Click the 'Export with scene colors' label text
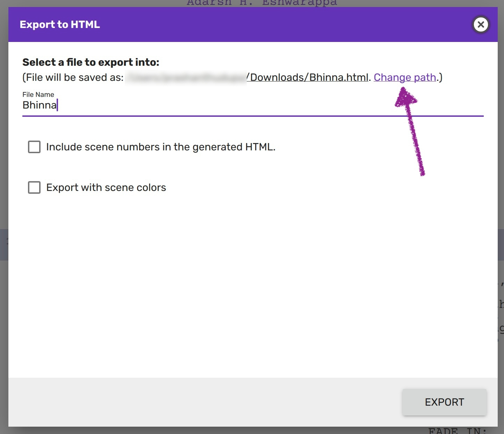This screenshot has width=504, height=434. pyautogui.click(x=106, y=187)
